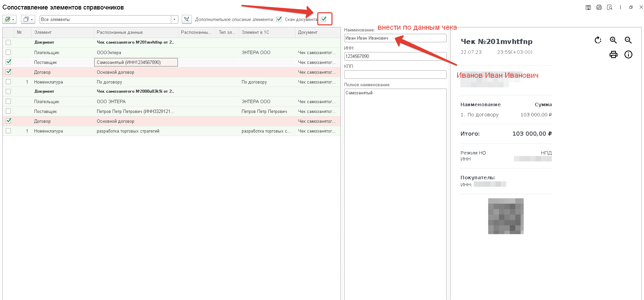The image size is (644, 300).
Task: Click truncated Распознанны... column header
Action: pyautogui.click(x=197, y=32)
